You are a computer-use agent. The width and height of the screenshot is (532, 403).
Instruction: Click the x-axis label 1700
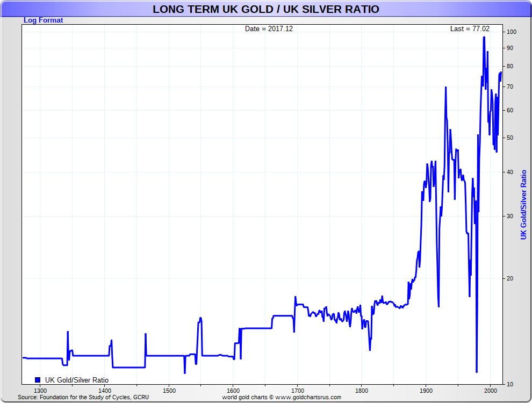pyautogui.click(x=298, y=391)
